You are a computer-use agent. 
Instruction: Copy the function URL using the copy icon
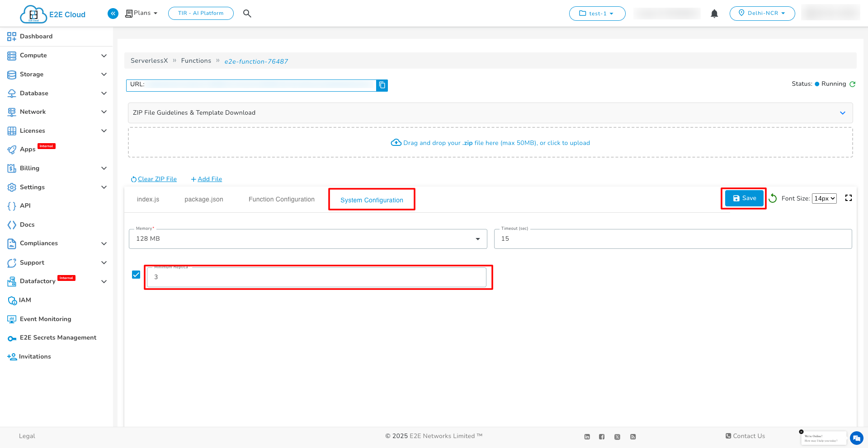[382, 85]
